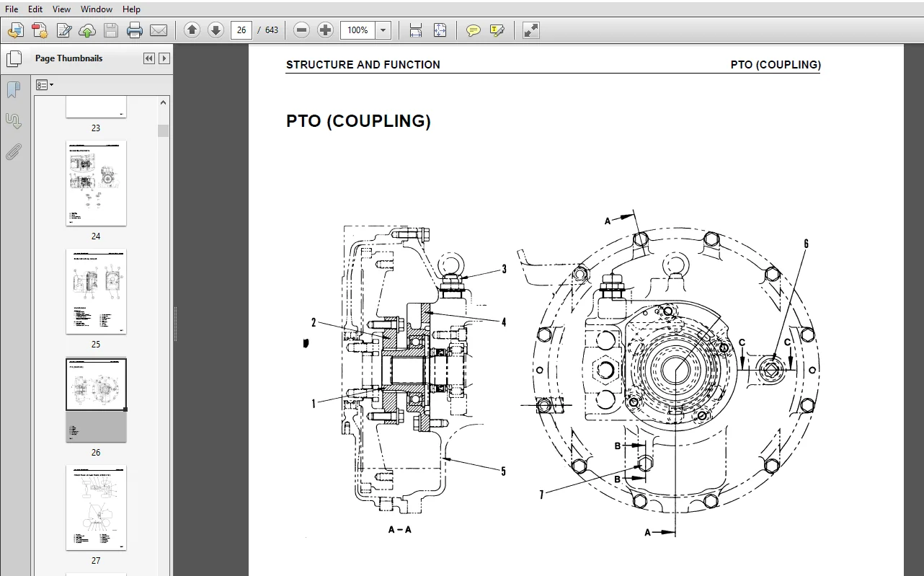Select page 24 thumbnail

click(96, 183)
